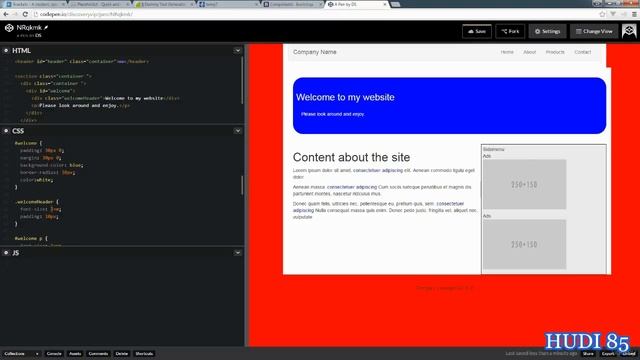Click the Export button

pos(608,354)
